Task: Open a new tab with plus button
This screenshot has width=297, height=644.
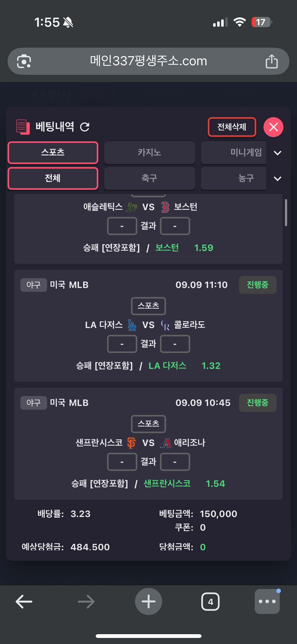Action: tap(148, 601)
